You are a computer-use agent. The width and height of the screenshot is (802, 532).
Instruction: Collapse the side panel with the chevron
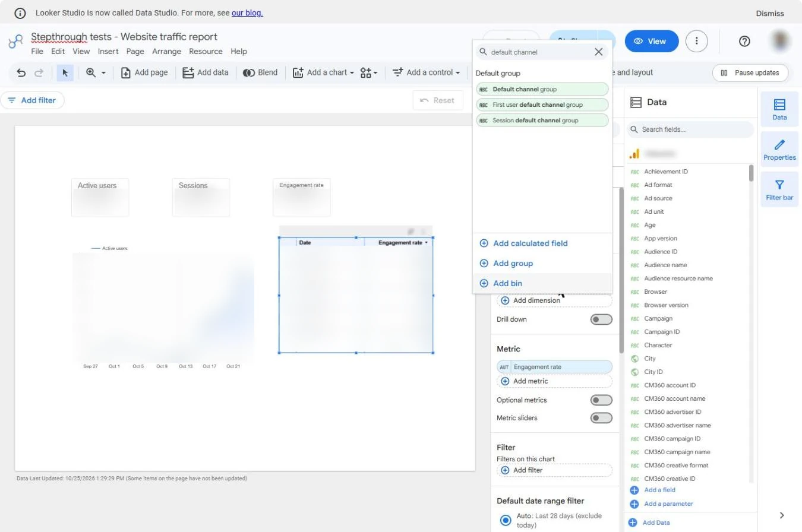[782, 515]
